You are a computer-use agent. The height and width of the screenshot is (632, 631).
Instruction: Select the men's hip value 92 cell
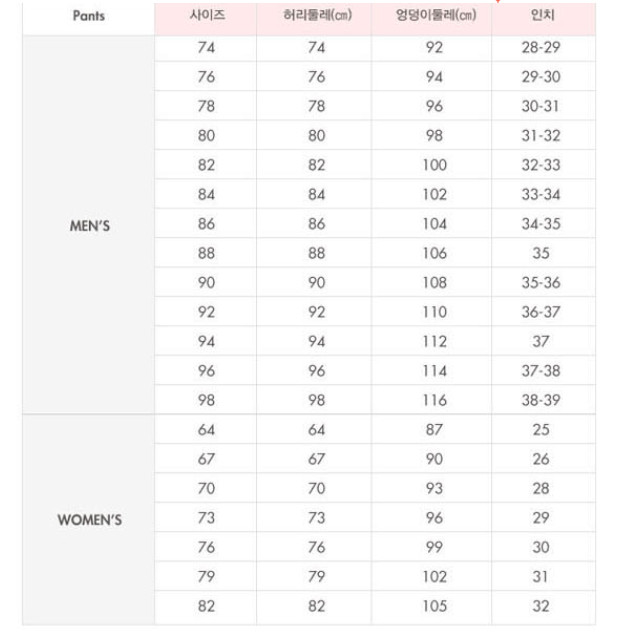coord(435,47)
